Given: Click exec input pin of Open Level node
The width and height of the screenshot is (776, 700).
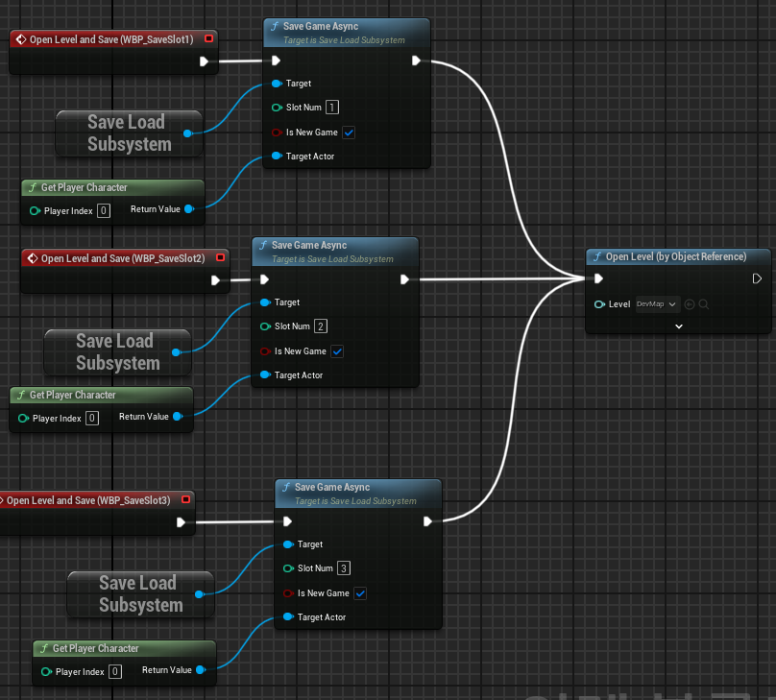Looking at the screenshot, I should (598, 278).
